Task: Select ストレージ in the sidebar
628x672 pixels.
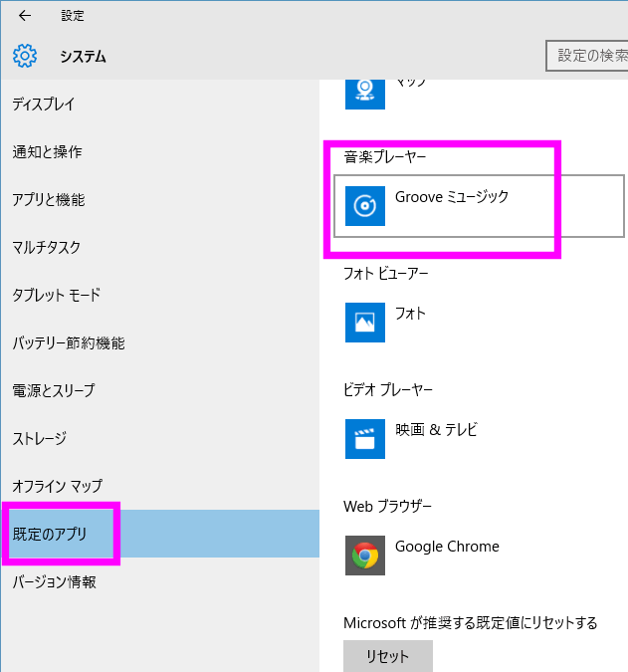Action: [x=40, y=439]
